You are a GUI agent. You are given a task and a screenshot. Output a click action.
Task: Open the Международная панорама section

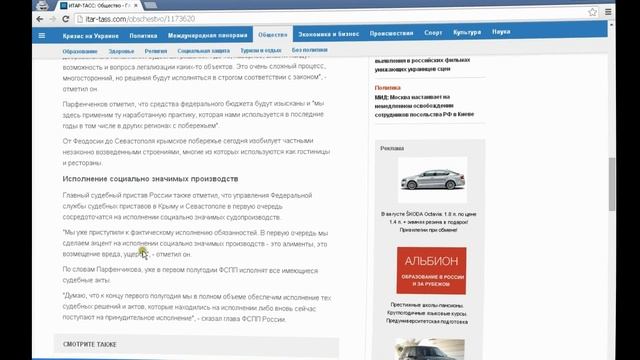coord(207,36)
